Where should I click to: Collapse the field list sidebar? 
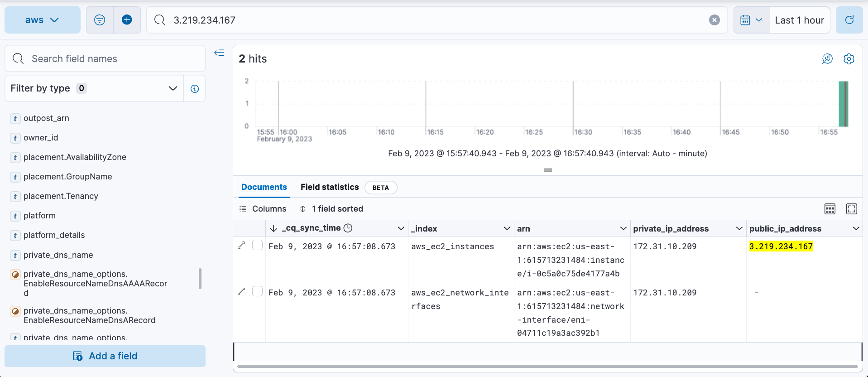pos(219,53)
